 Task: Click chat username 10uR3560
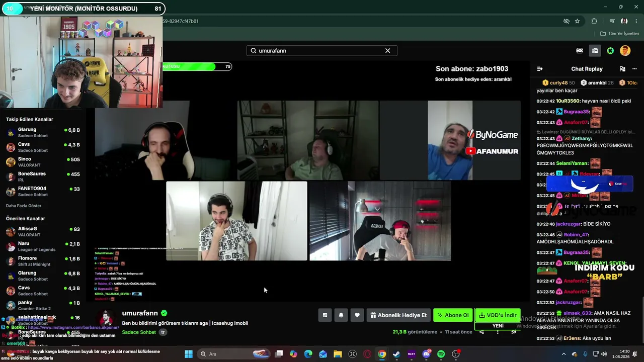pos(568,101)
